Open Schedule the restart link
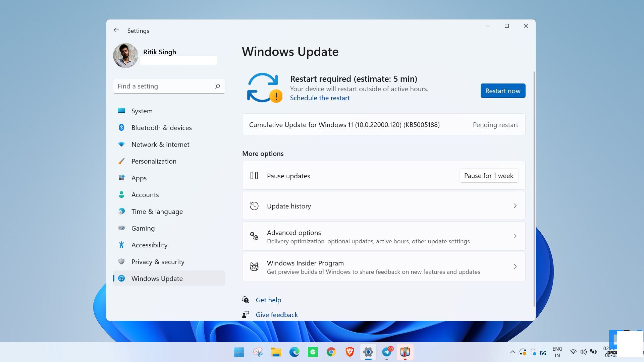The height and width of the screenshot is (362, 644). pos(320,97)
